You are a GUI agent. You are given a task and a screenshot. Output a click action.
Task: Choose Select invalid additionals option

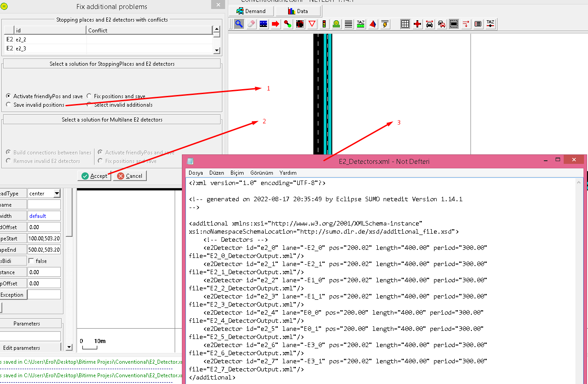pyautogui.click(x=119, y=105)
